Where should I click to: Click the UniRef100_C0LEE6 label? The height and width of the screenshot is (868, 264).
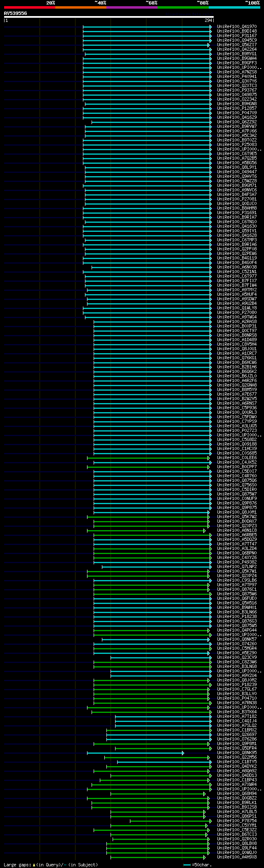237,458
